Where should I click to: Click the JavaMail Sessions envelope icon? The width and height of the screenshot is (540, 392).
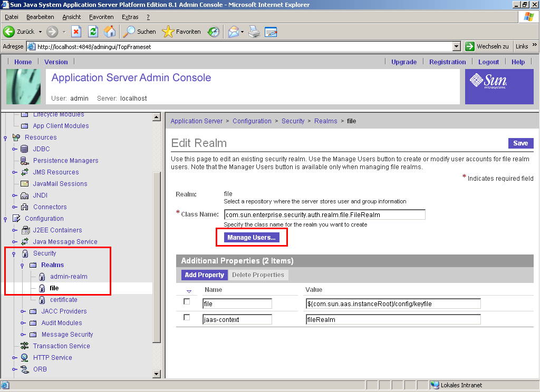click(24, 184)
